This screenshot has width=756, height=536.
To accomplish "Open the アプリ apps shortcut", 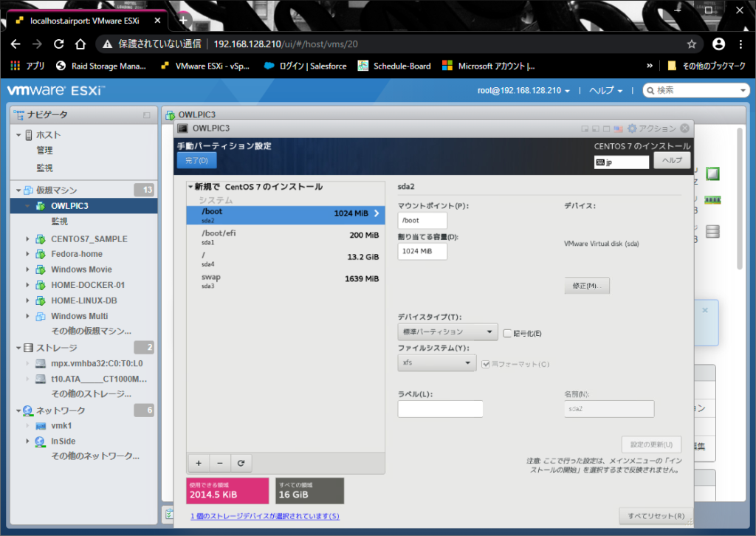I will [x=27, y=66].
